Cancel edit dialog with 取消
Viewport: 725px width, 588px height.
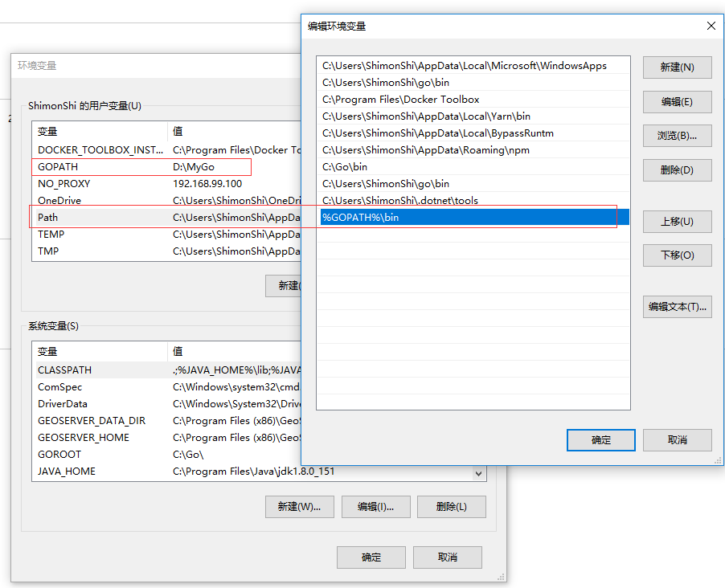pos(677,440)
